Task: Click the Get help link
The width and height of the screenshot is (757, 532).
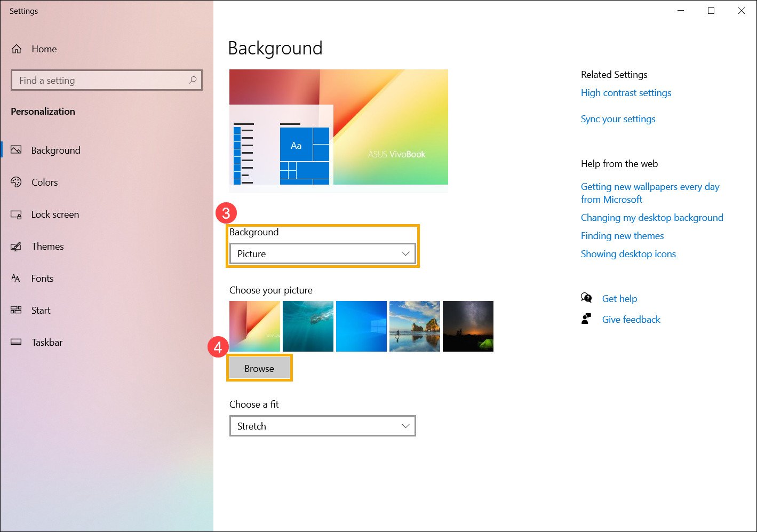Action: pyautogui.click(x=619, y=299)
